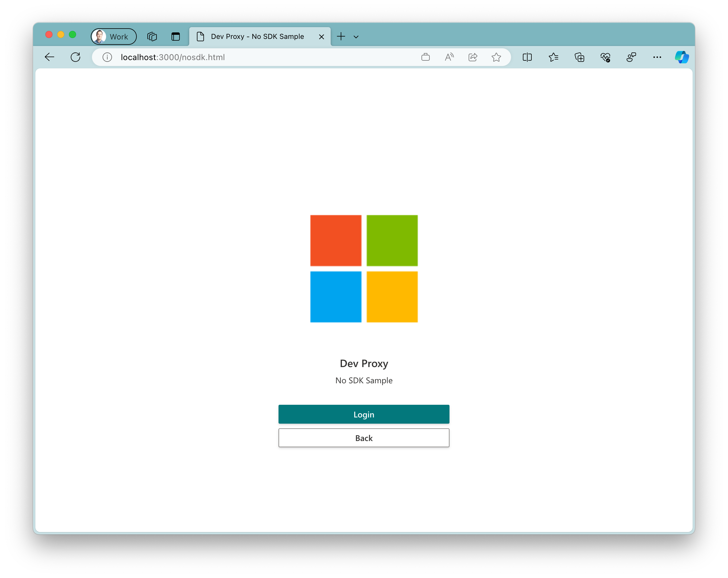The image size is (728, 578).
Task: Open the browser settings menu
Action: coord(657,57)
